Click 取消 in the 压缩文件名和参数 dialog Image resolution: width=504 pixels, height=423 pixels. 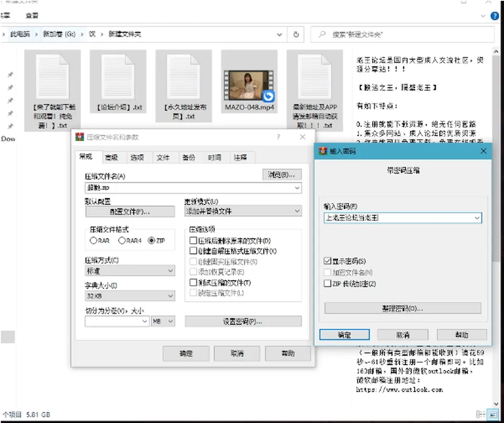click(x=237, y=354)
